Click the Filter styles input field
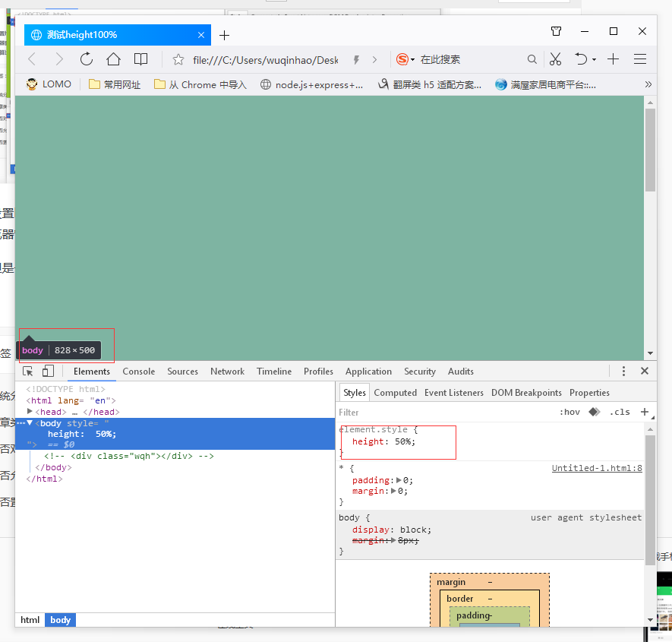This screenshot has width=672, height=642. click(x=440, y=413)
